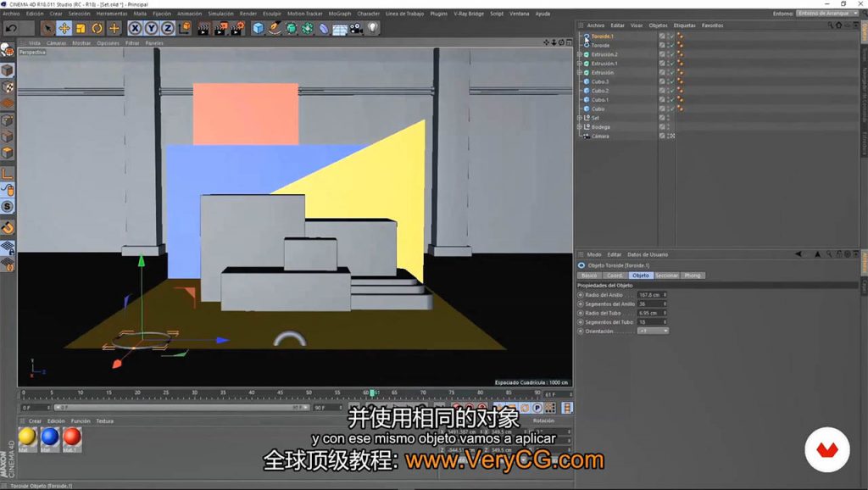Toggle the X axis lock button
This screenshot has height=490, width=868.
(x=135, y=28)
